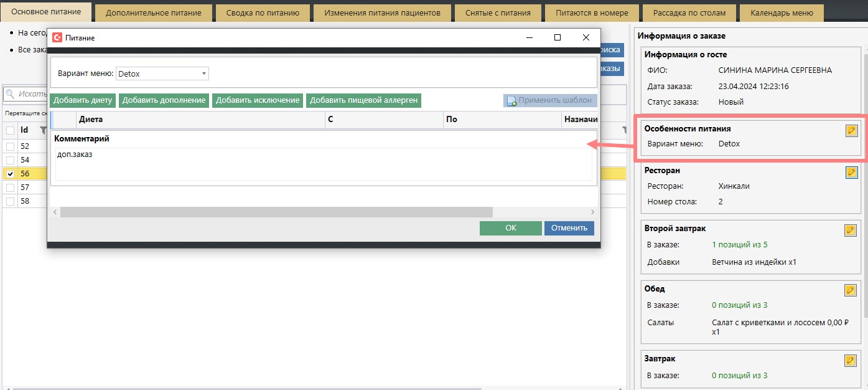868x390 pixels.
Task: Maximize the Питание dialog window
Action: click(x=558, y=37)
